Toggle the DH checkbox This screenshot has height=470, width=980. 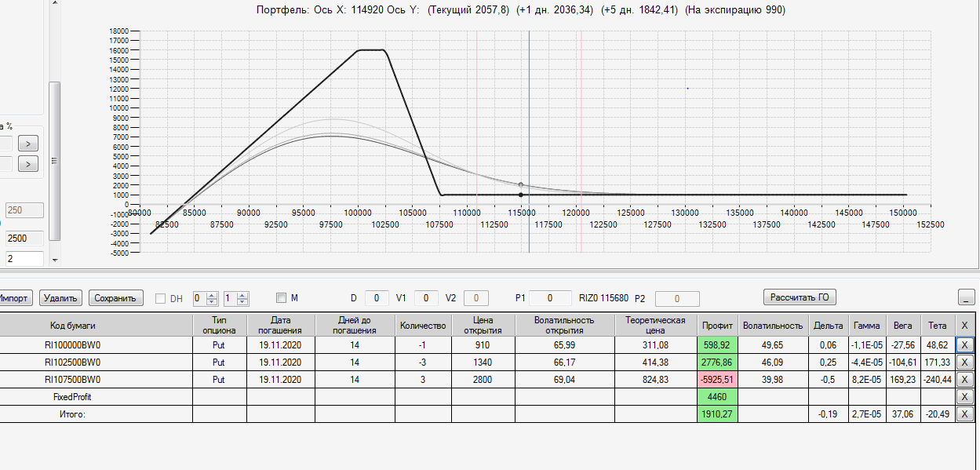coord(161,298)
